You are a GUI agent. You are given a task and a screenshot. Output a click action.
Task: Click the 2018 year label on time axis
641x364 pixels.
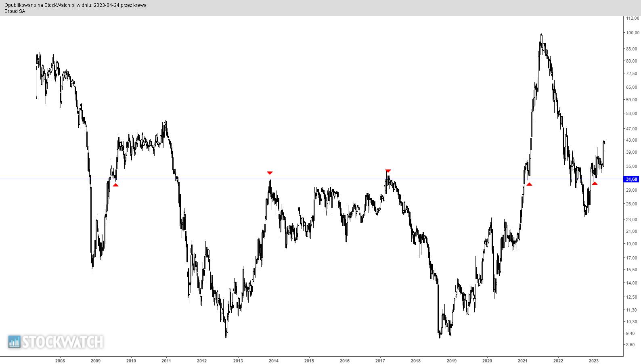tap(416, 361)
